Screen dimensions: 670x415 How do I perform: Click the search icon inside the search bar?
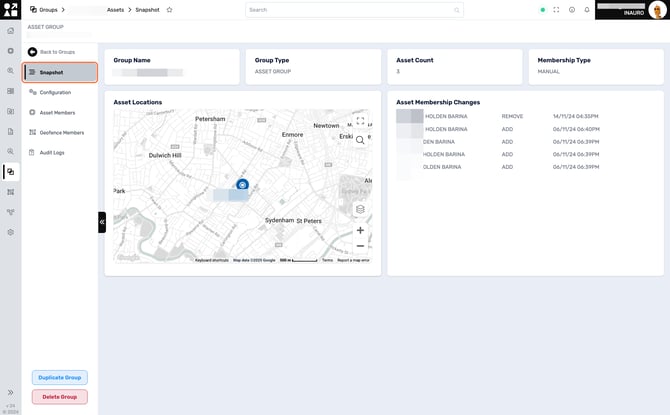pos(457,10)
